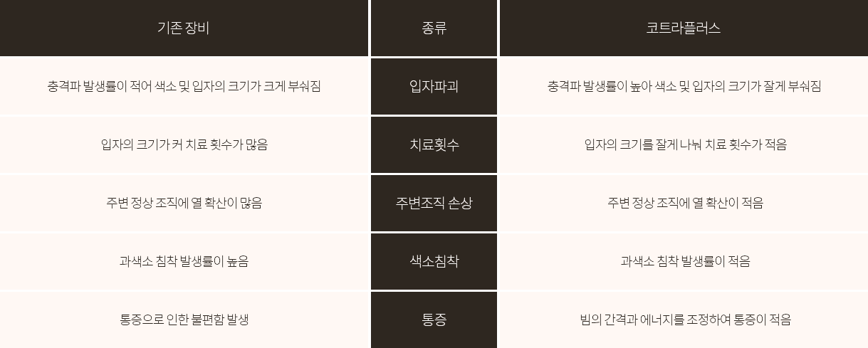
Task: Select the 치료횟수 category cell
Action: 434,144
